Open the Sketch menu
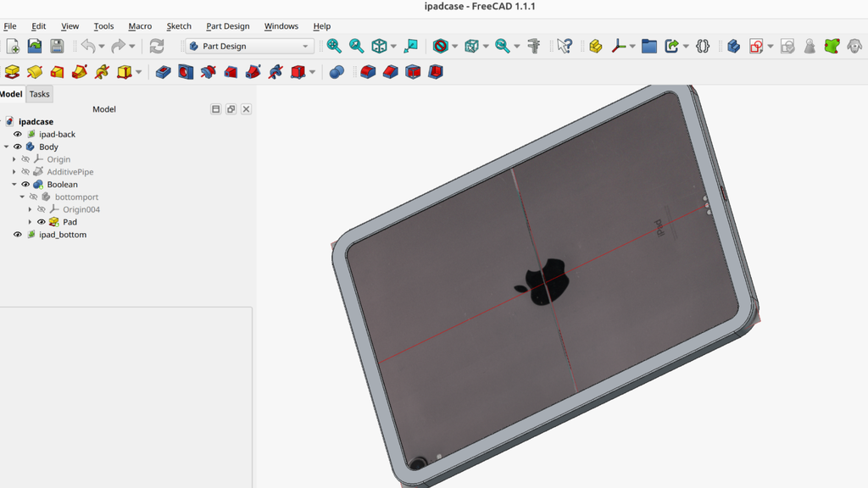 [x=179, y=26]
